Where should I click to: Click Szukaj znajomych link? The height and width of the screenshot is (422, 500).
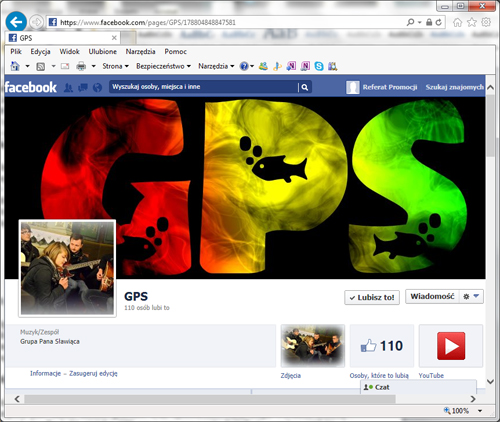454,87
